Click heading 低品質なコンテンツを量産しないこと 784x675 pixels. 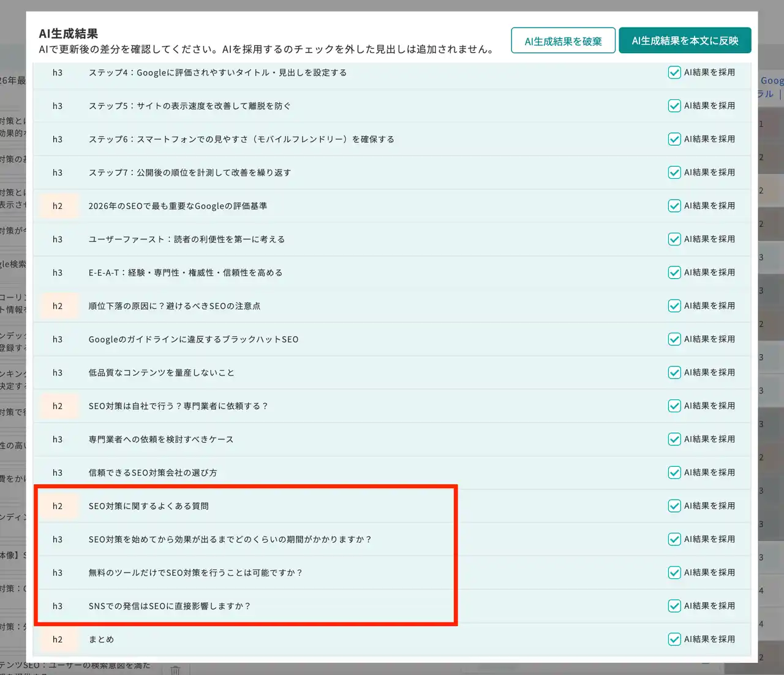click(161, 373)
